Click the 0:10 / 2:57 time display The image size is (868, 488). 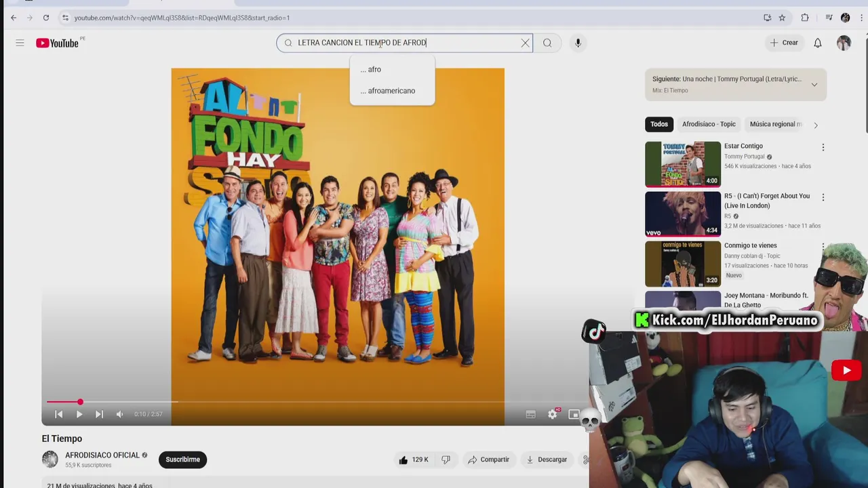pos(148,414)
